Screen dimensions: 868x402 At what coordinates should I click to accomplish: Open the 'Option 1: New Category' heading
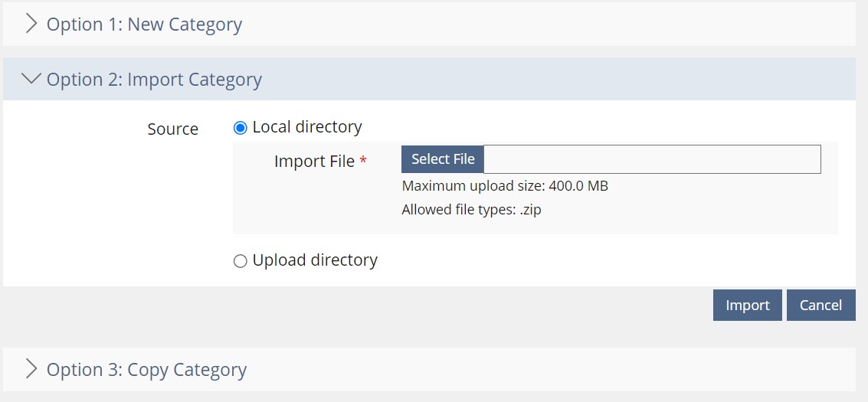click(x=144, y=25)
